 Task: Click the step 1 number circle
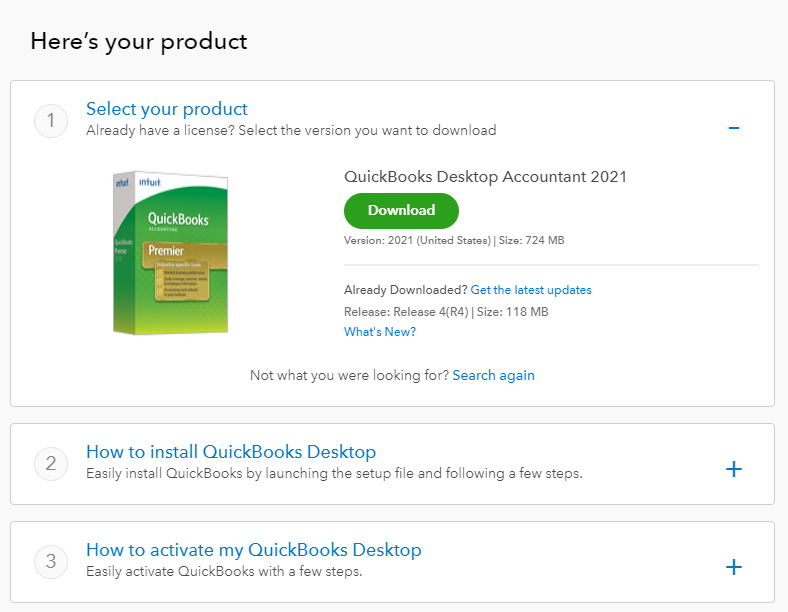click(x=51, y=121)
